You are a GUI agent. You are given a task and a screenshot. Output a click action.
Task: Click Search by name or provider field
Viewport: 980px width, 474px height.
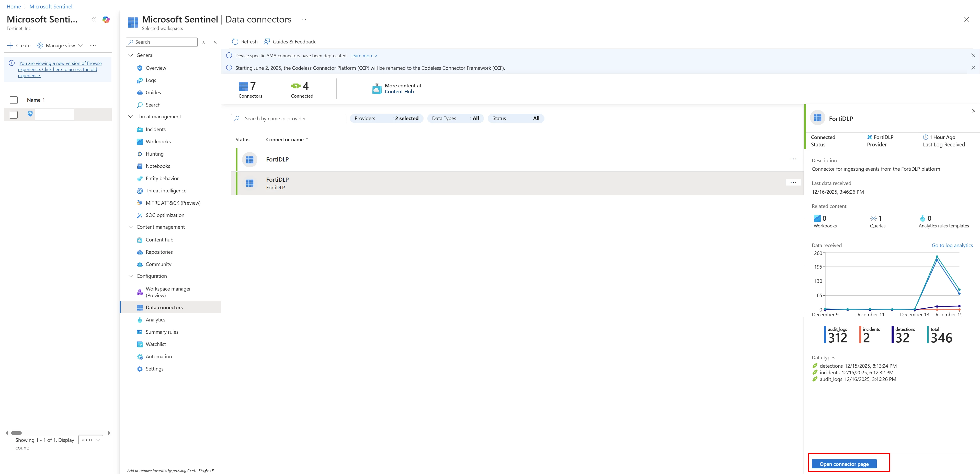point(288,119)
